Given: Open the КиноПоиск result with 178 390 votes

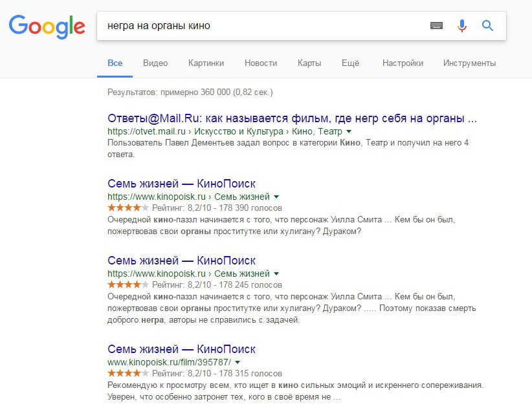Looking at the screenshot, I should 181,184.
